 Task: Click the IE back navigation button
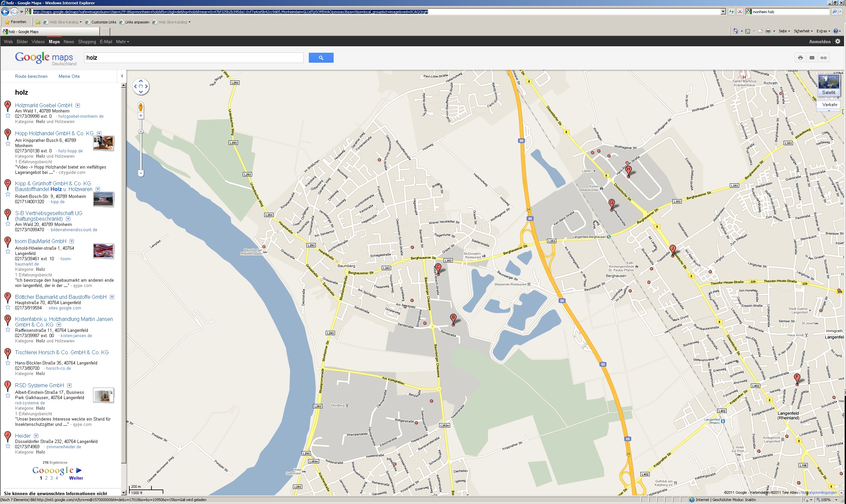tap(5, 12)
